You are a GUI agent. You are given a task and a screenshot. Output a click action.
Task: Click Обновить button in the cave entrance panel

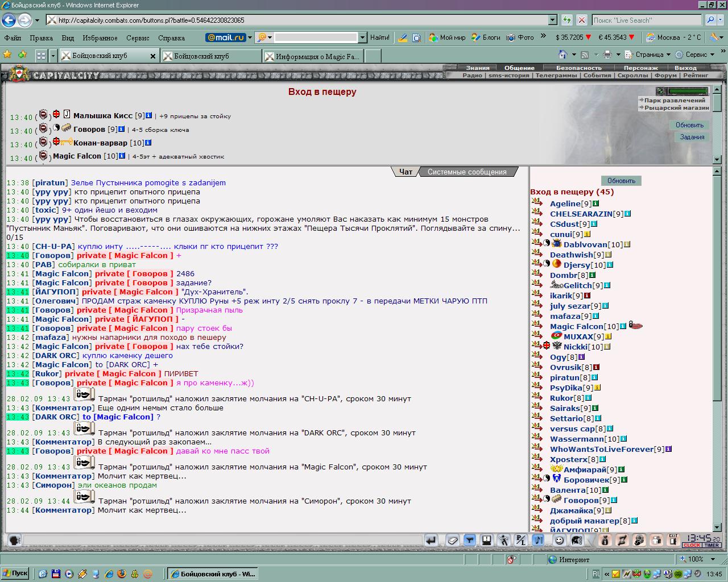(689, 125)
